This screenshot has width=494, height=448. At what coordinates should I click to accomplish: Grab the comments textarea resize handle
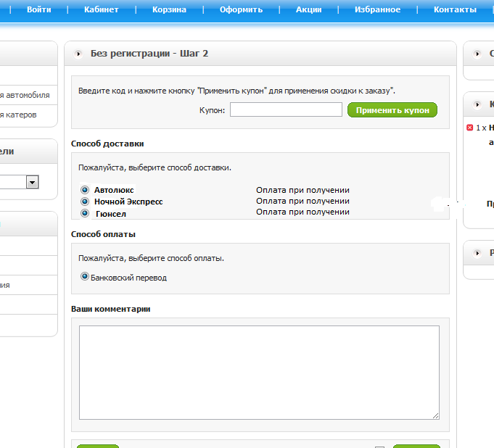(435, 415)
